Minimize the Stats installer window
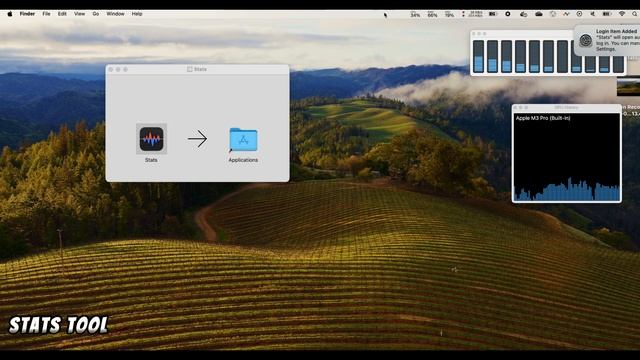The height and width of the screenshot is (360, 640). coord(118,69)
